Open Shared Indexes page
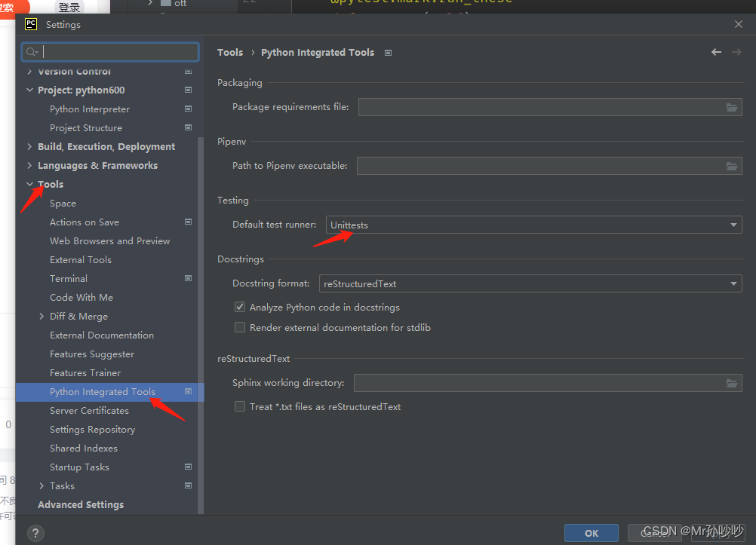756x545 pixels. click(84, 449)
